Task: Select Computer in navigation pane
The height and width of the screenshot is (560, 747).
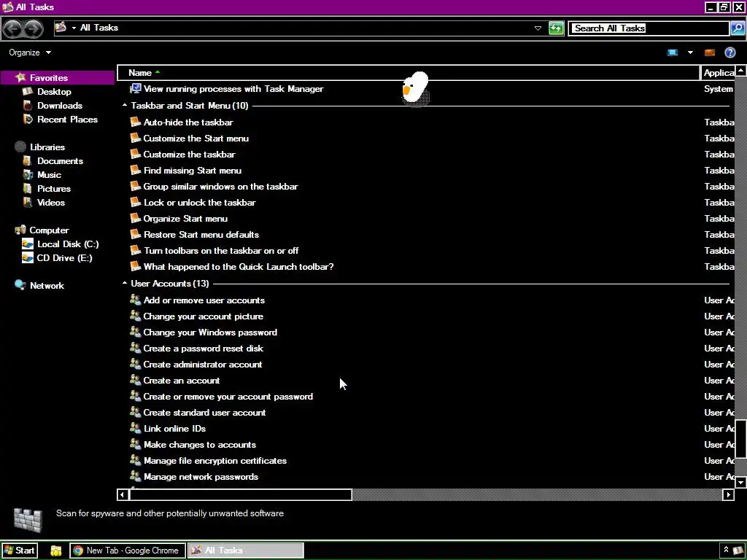Action: point(49,230)
